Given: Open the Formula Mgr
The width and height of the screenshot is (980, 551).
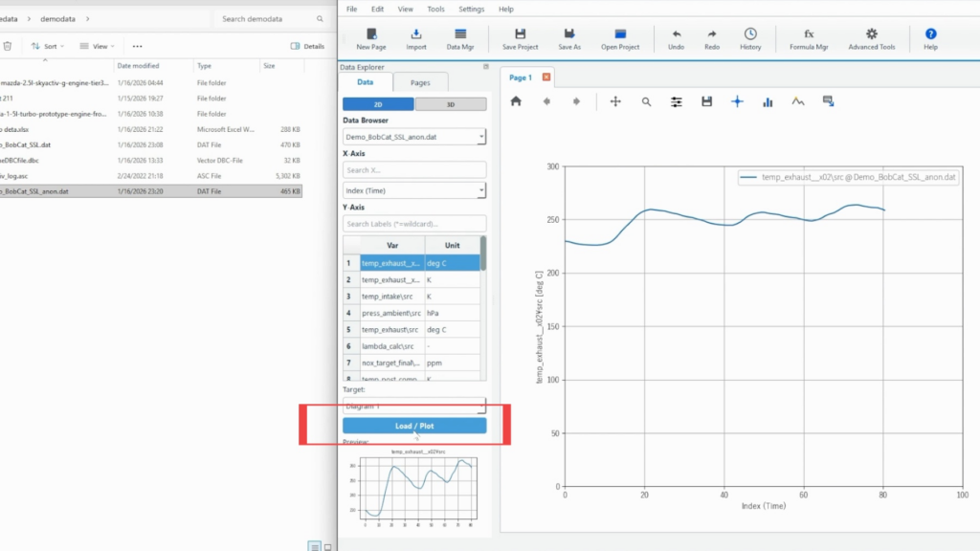Looking at the screenshot, I should [808, 38].
